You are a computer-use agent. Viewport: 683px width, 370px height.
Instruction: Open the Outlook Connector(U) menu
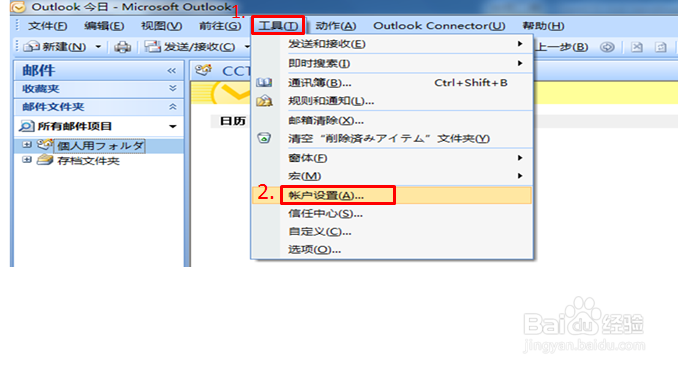click(x=439, y=26)
